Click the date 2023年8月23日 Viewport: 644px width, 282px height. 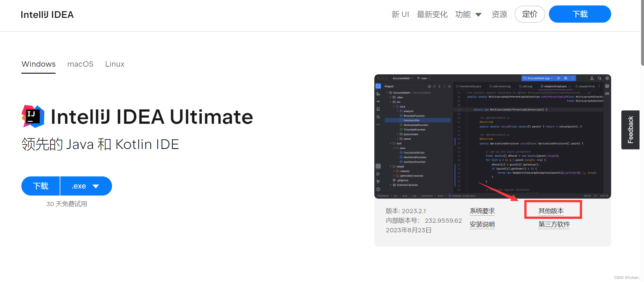(409, 230)
